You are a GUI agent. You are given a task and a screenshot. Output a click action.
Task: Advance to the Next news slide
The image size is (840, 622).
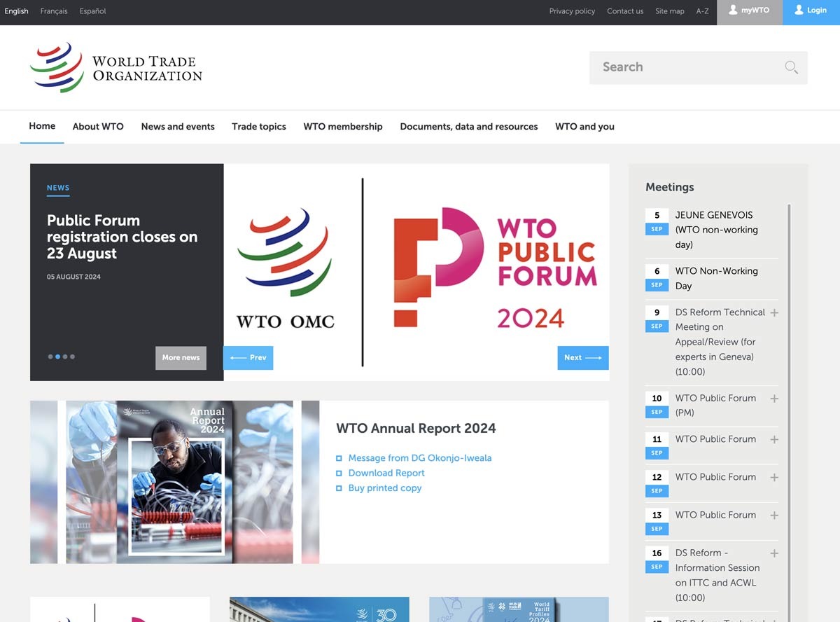tap(582, 358)
